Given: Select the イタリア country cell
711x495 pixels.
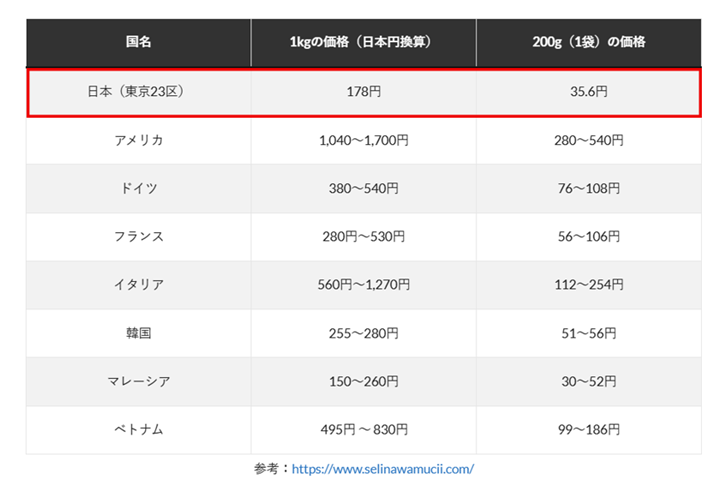Looking at the screenshot, I should pyautogui.click(x=138, y=285).
